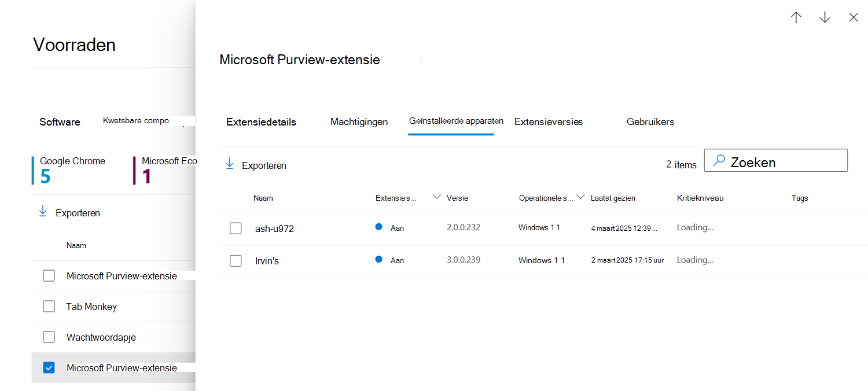The image size is (868, 391).
Task: Switch to the Gebruikers tab
Action: 650,122
